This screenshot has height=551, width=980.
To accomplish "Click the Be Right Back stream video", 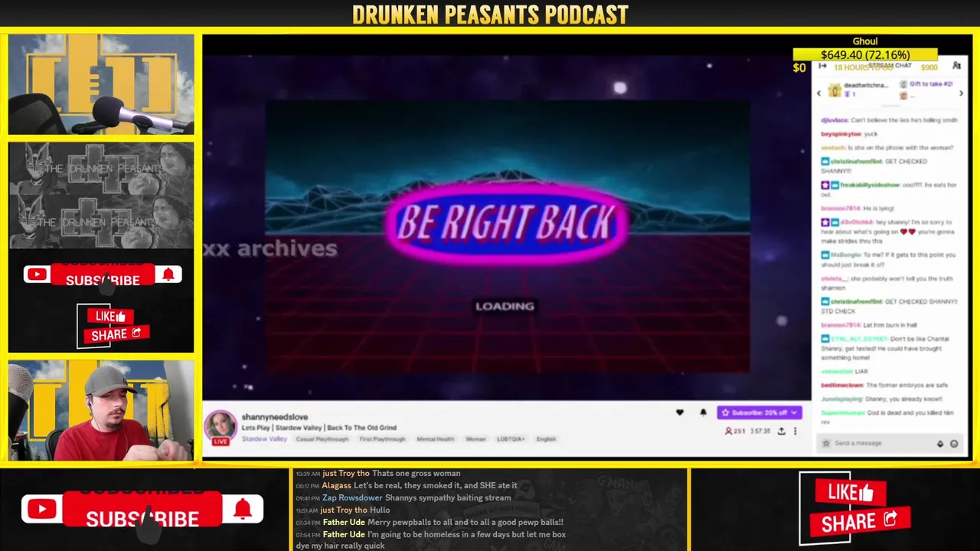I will point(506,228).
